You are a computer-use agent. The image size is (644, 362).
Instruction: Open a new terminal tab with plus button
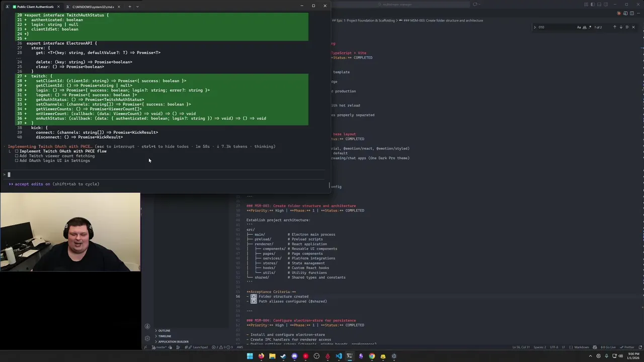pos(129,7)
